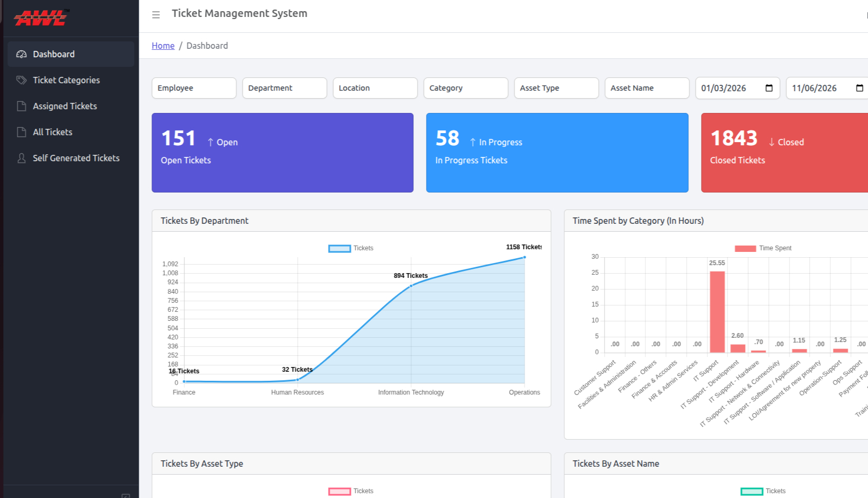The height and width of the screenshot is (498, 868).
Task: Open the Asset Name filter dropdown
Action: [x=647, y=88]
